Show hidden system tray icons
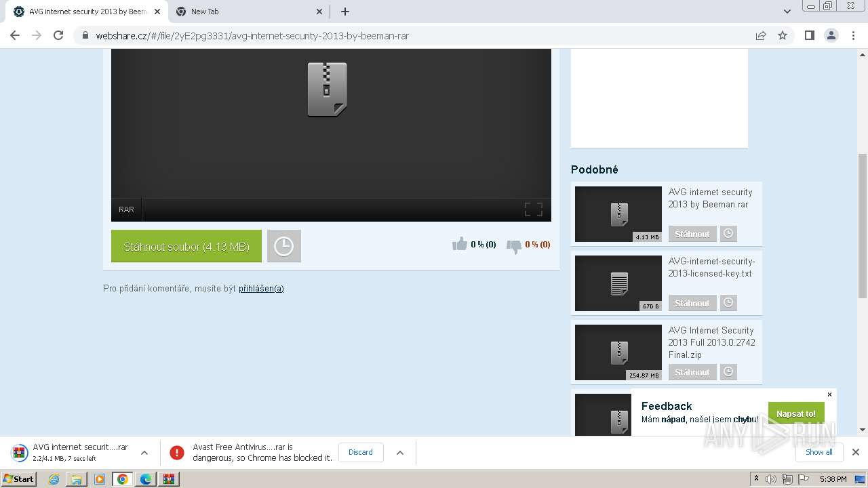Screen dimensions: 868x488 pos(756,479)
